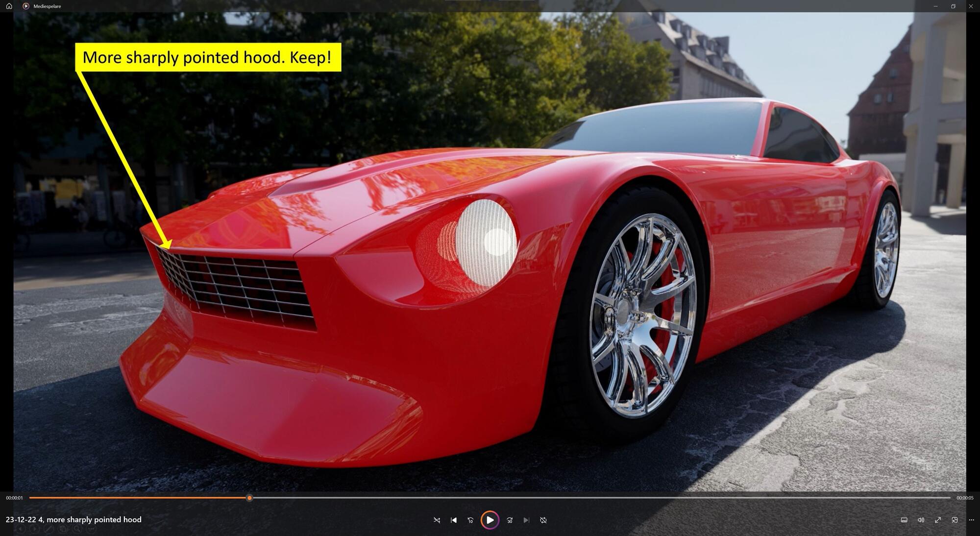The height and width of the screenshot is (536, 980).
Task: Go to Media Player home
Action: click(9, 6)
